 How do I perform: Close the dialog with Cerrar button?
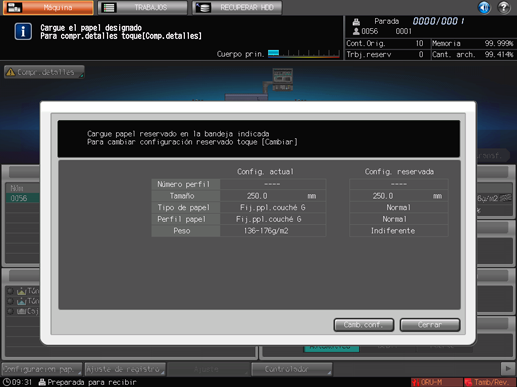point(430,325)
